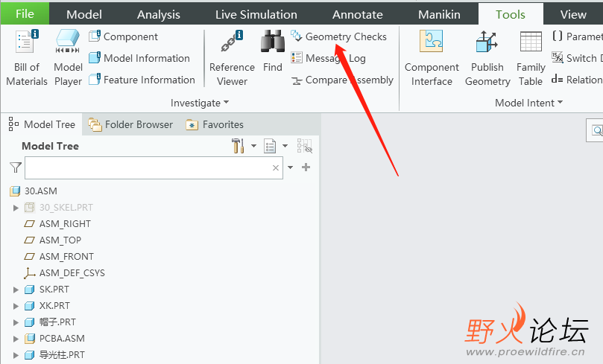The width and height of the screenshot is (603, 364).
Task: Open the Folder Browser tab
Action: 130,124
